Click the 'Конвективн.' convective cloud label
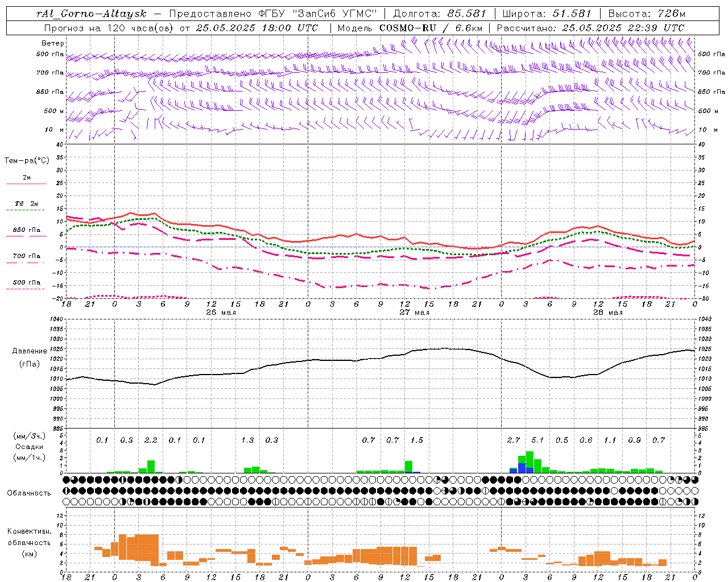728x582 pixels. (x=29, y=531)
